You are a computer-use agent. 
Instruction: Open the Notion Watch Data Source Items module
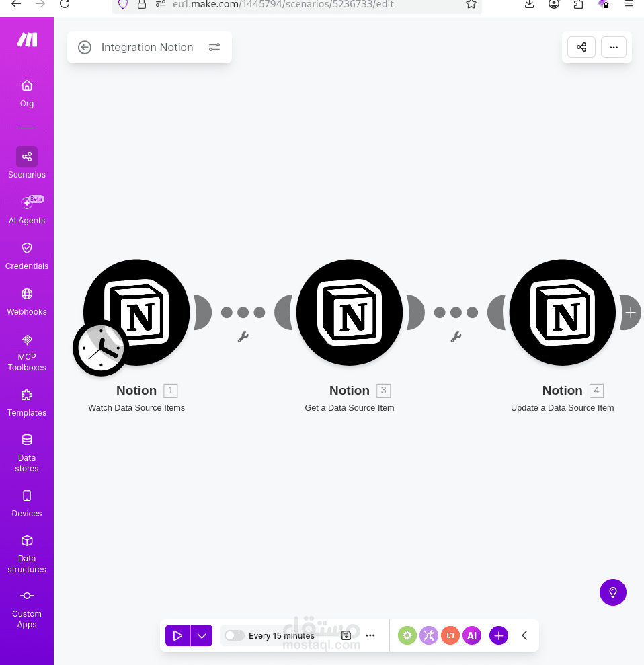[x=136, y=313]
